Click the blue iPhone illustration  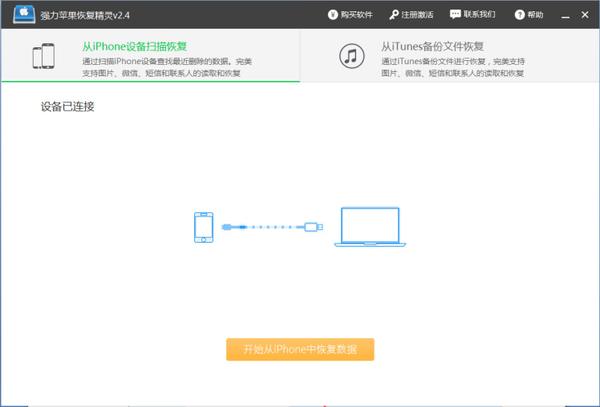(204, 227)
